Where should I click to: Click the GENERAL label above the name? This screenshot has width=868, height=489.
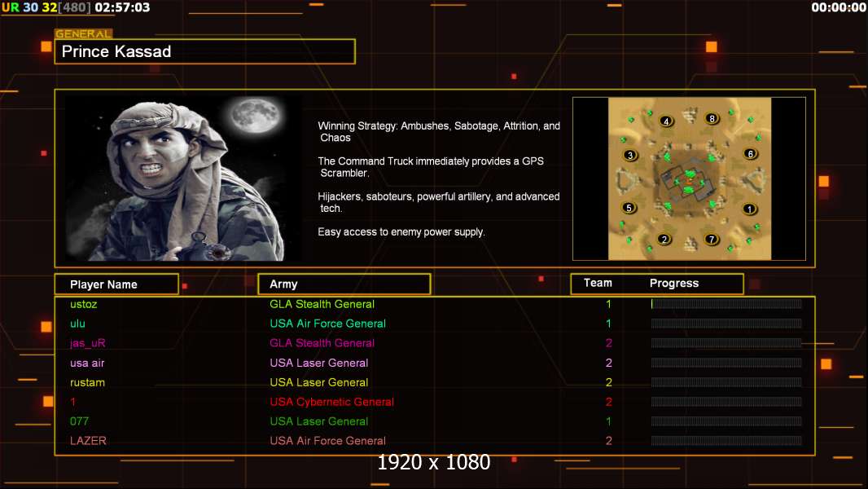(83, 33)
